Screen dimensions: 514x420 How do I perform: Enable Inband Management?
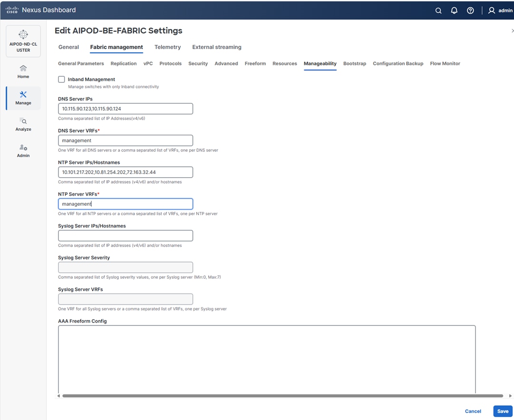point(61,79)
